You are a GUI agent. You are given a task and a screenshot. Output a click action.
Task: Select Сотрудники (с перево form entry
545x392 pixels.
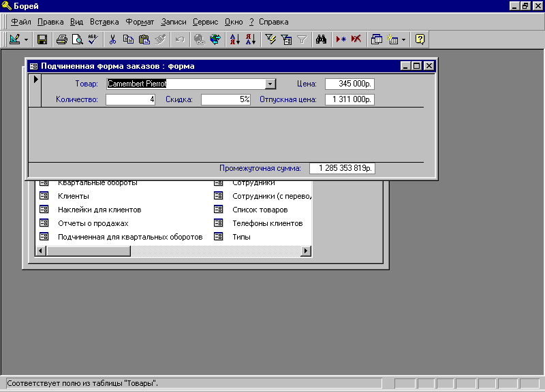272,196
